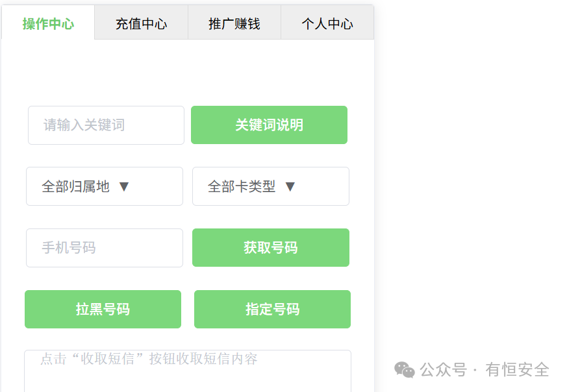Screen dimensions: 567x392
Task: Click blank panel area beneath the tab bar
Action: click(x=188, y=72)
